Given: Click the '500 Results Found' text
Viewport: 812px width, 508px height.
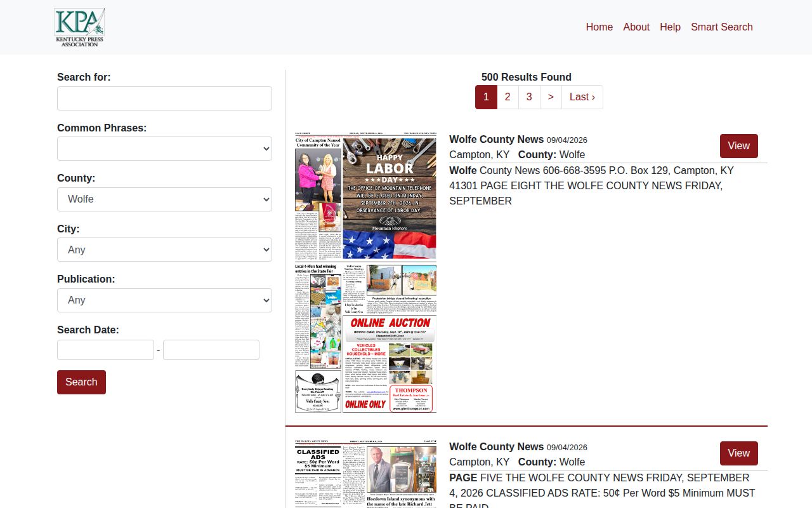Looking at the screenshot, I should point(527,77).
